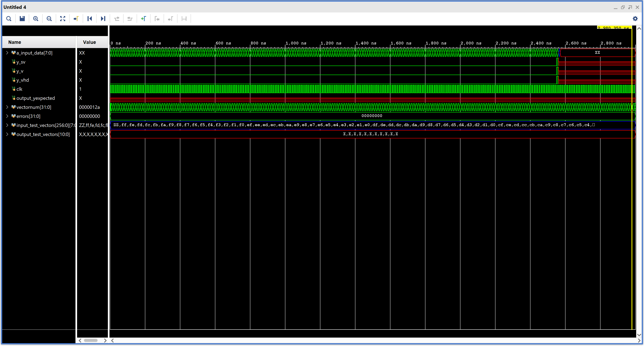
Task: Go to cursor toolbar icon
Action: pyautogui.click(x=76, y=19)
